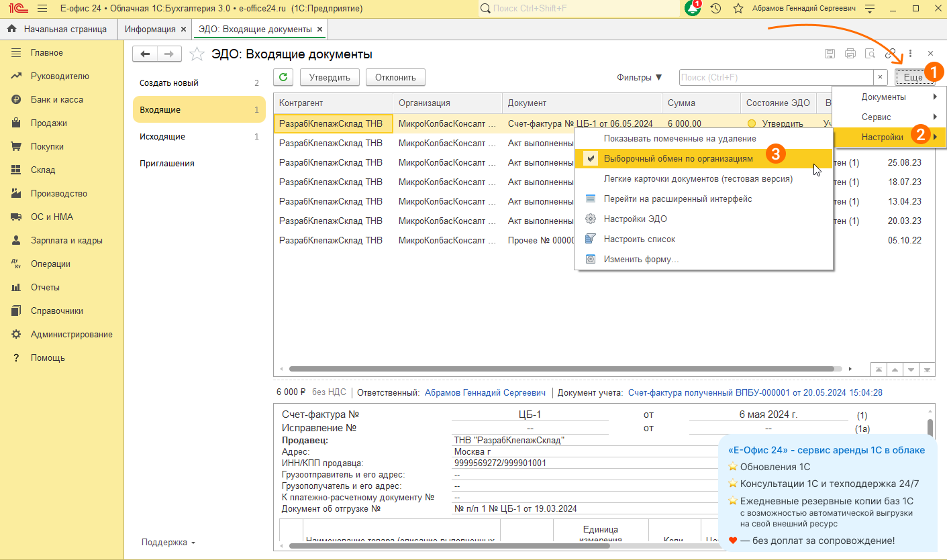The height and width of the screenshot is (560, 947).
Task: Close the Информация tab
Action: 183,30
